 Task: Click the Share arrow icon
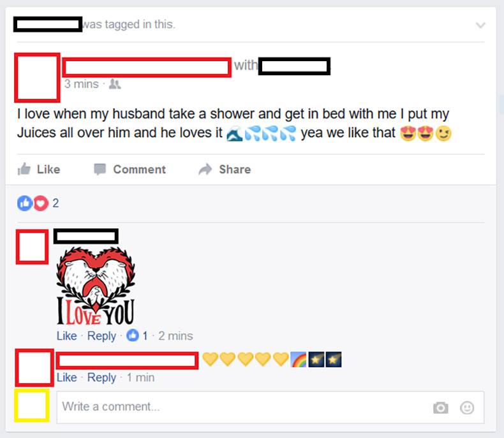[205, 169]
